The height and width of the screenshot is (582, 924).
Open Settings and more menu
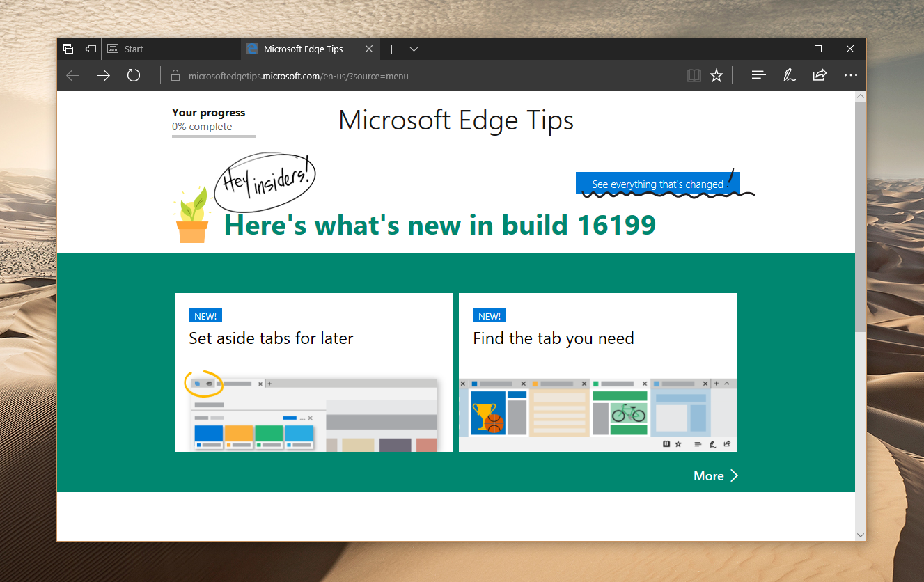[x=850, y=75]
